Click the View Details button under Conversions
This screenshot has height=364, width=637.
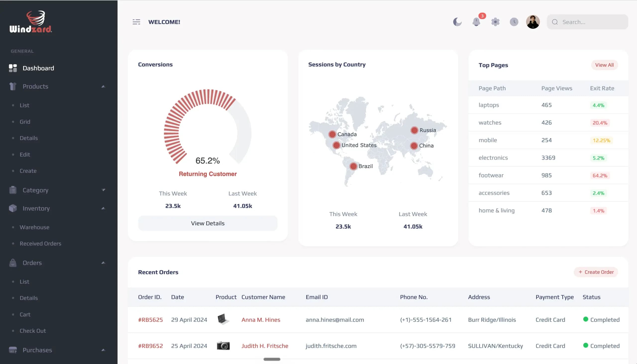pyautogui.click(x=208, y=223)
